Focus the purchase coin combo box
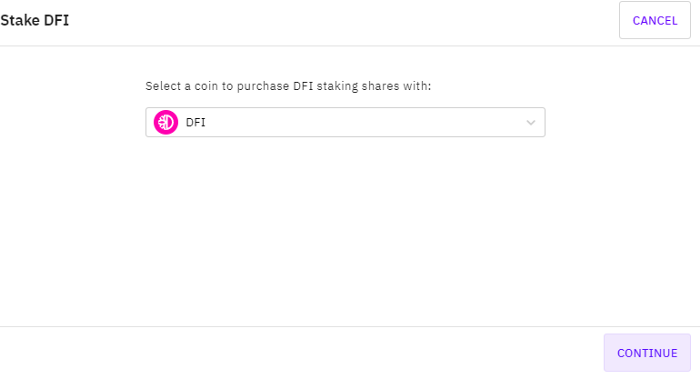Image resolution: width=700 pixels, height=378 pixels. (345, 122)
